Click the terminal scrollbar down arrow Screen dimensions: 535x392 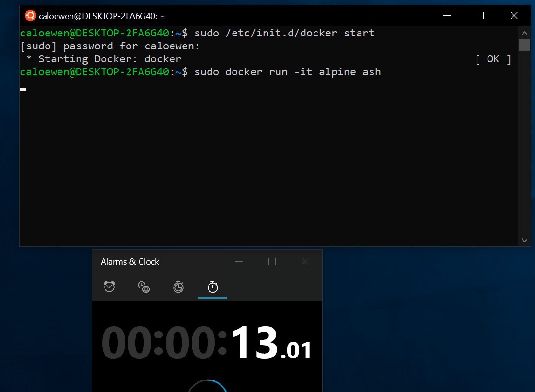click(524, 240)
